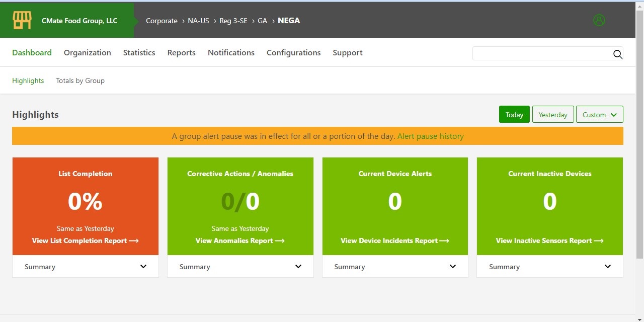644x322 pixels.
Task: Expand Corrective Actions Summary chevron
Action: click(298, 267)
